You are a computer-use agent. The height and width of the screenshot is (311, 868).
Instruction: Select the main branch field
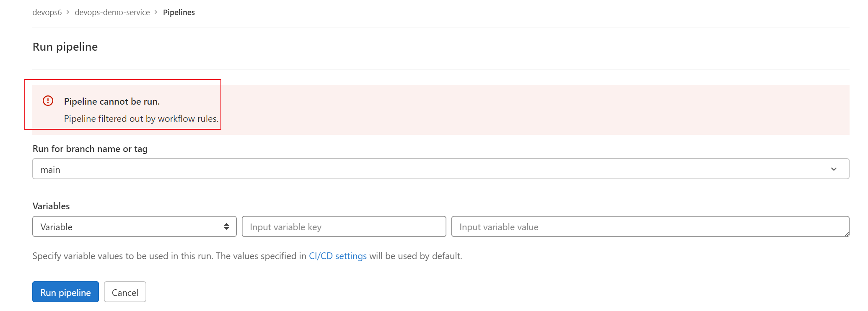coord(440,169)
